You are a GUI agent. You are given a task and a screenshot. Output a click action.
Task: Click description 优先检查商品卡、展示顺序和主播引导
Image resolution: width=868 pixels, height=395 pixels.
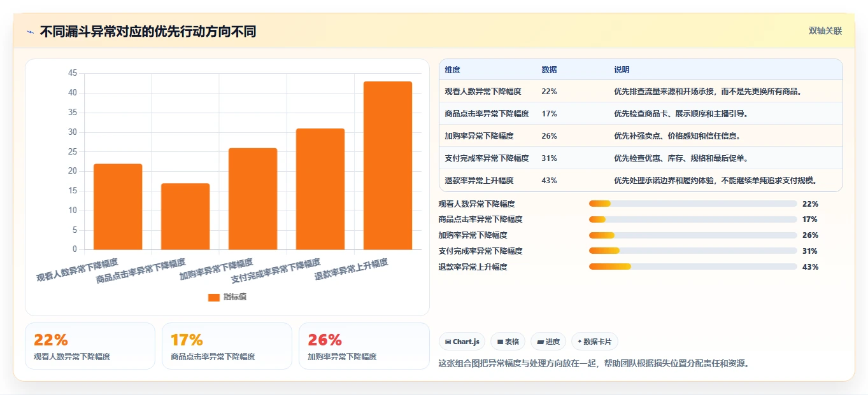681,114
